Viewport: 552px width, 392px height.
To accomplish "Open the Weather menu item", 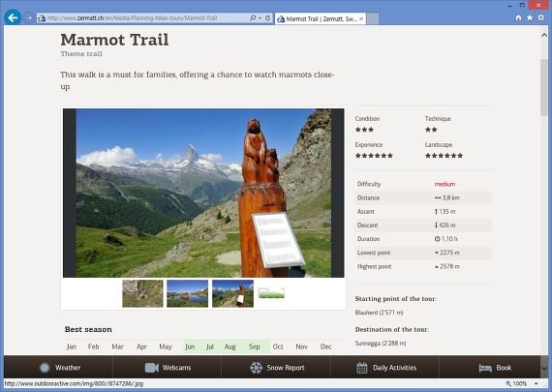I will [x=59, y=368].
